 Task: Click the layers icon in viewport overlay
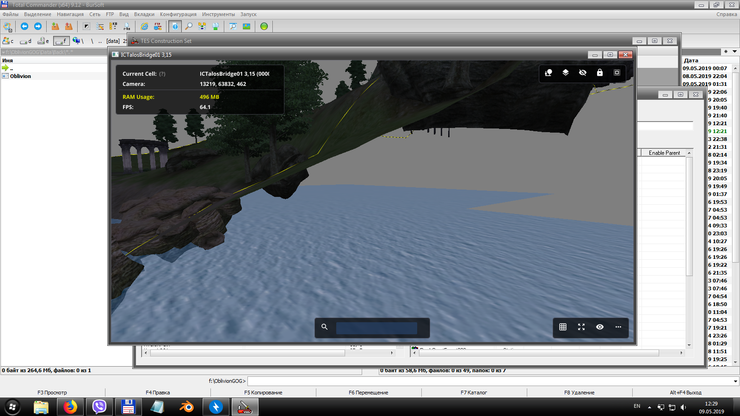click(566, 73)
